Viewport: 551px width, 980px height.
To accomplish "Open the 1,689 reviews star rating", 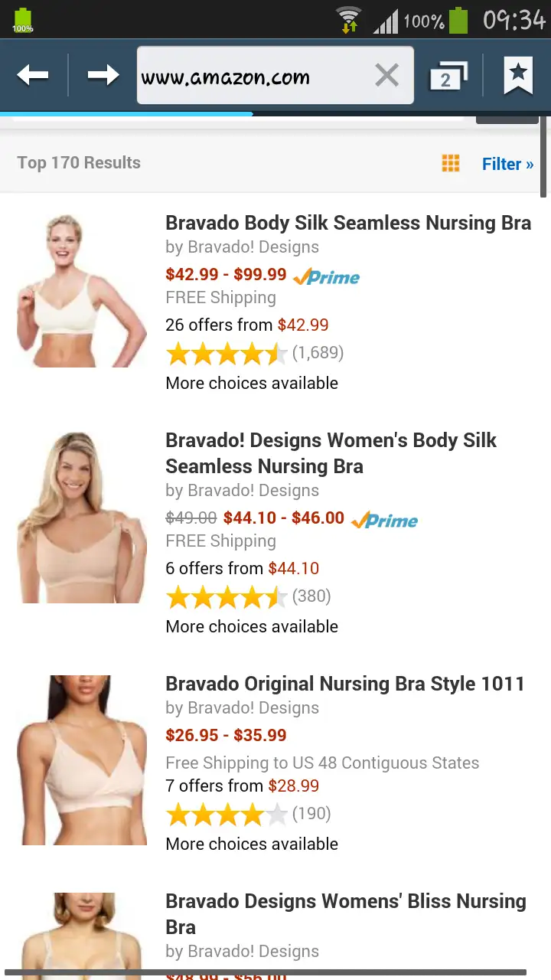I will pyautogui.click(x=254, y=353).
